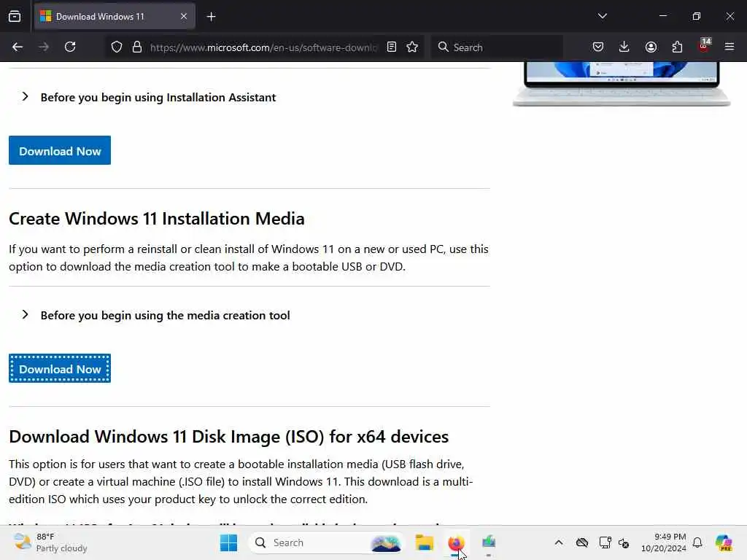Click the taskbar Search box
Screen dimensions: 747x560
click(325, 542)
